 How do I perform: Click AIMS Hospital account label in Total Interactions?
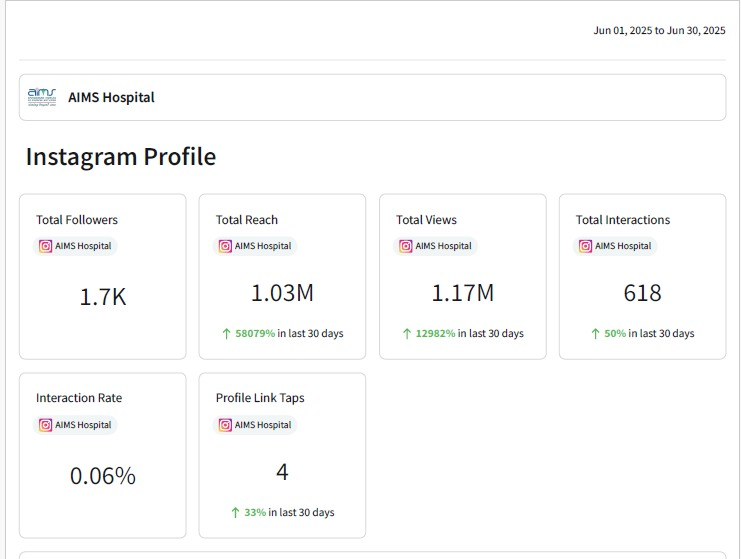pos(623,246)
